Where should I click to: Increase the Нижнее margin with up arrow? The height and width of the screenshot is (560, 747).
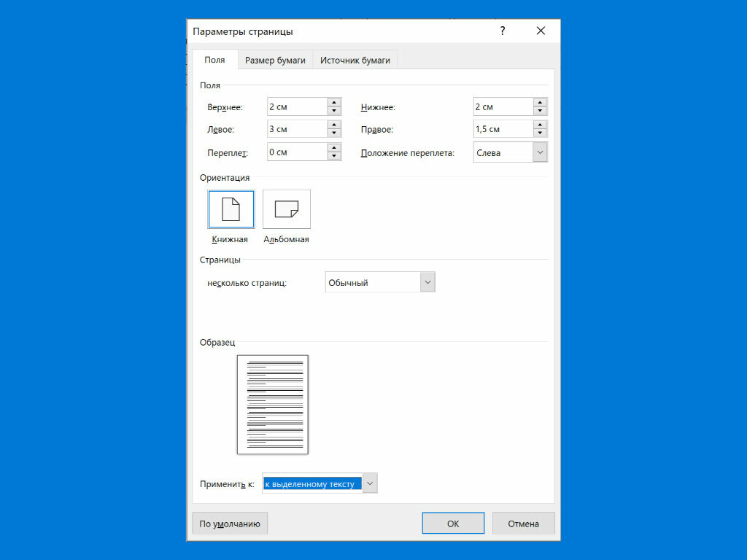[540, 102]
